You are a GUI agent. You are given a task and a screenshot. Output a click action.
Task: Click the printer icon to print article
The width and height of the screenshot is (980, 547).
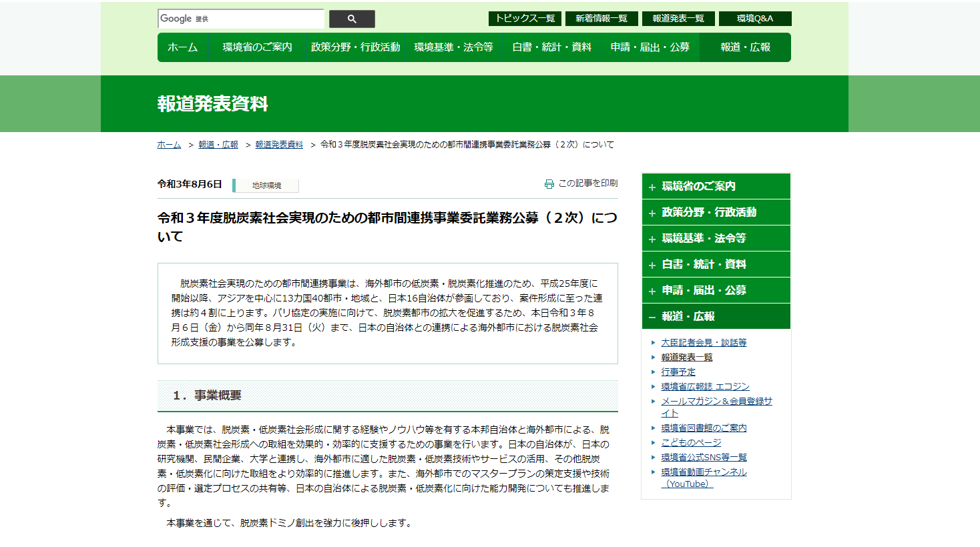pos(549,184)
